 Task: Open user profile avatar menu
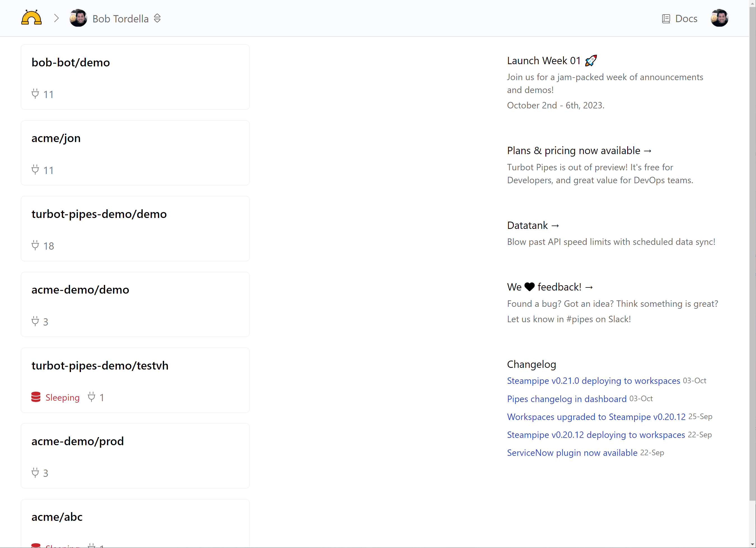coord(719,18)
